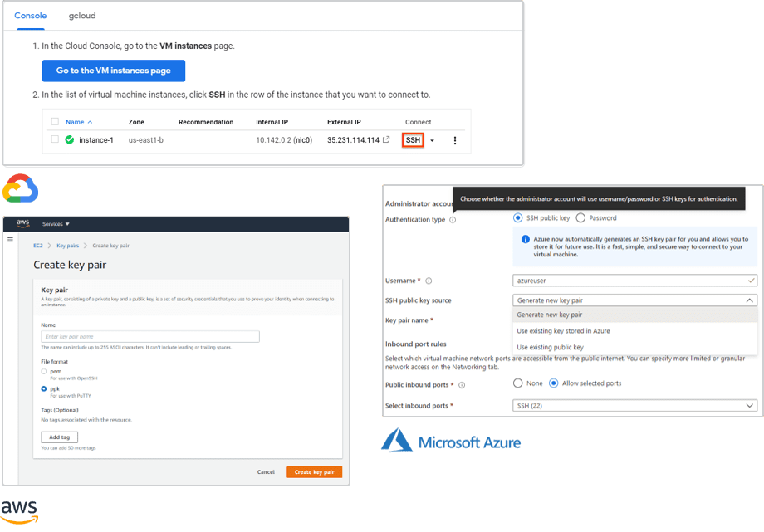The height and width of the screenshot is (532, 764).
Task: Select the ppk file format radio button
Action: [44, 388]
